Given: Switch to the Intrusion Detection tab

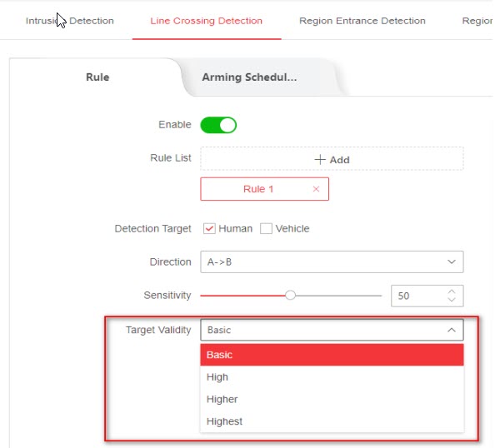Looking at the screenshot, I should 70,21.
